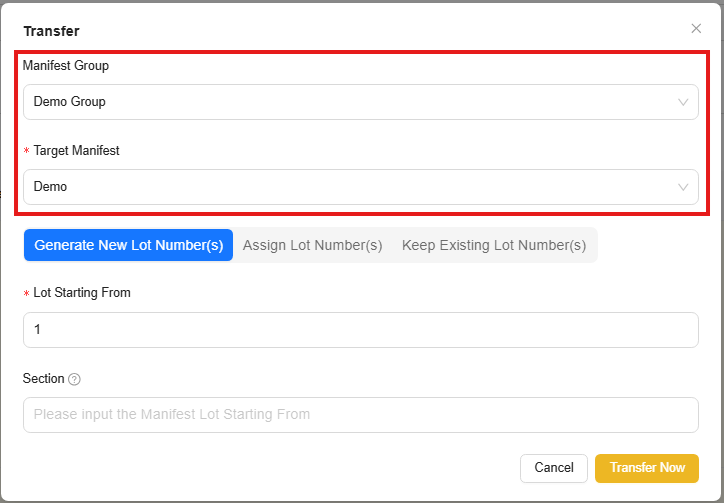Click the Lot Starting From label
Viewport: 724px width, 503px height.
(x=82, y=293)
